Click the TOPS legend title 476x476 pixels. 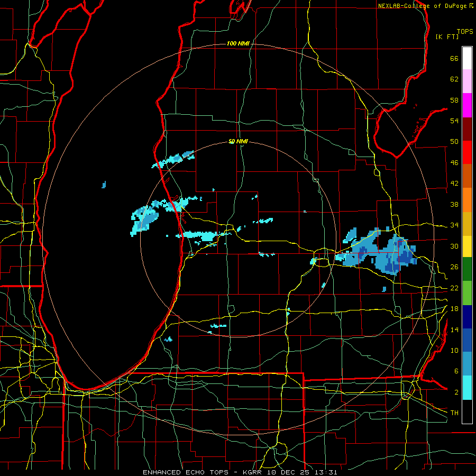pyautogui.click(x=465, y=31)
